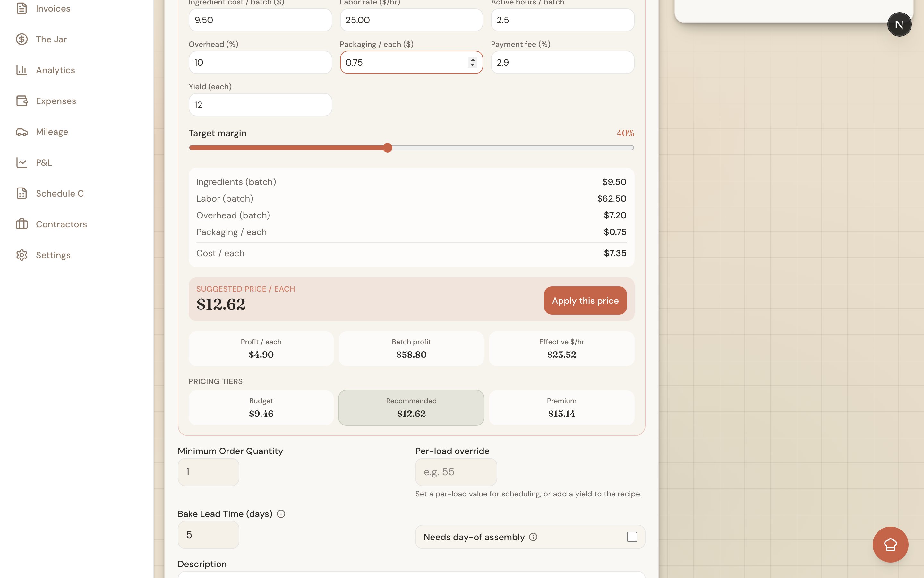The image size is (924, 578).
Task: Open Mileage page
Action: click(52, 132)
